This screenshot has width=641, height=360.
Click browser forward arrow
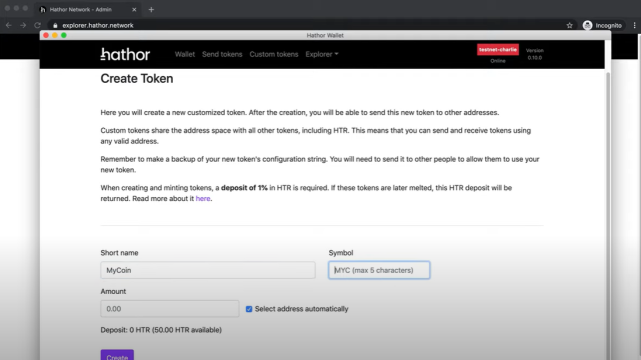pos(23,25)
